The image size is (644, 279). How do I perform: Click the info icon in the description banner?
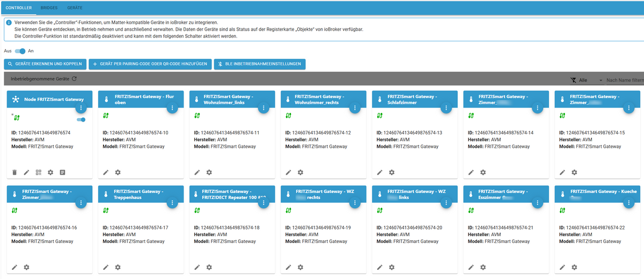pos(9,23)
